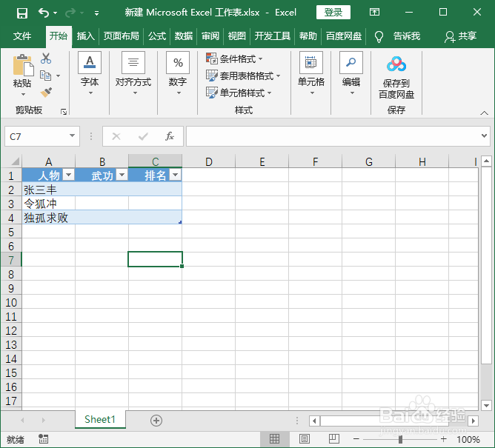Expand the 粘贴 paste options arrow
Image resolution: width=495 pixels, height=448 pixels.
(x=23, y=94)
